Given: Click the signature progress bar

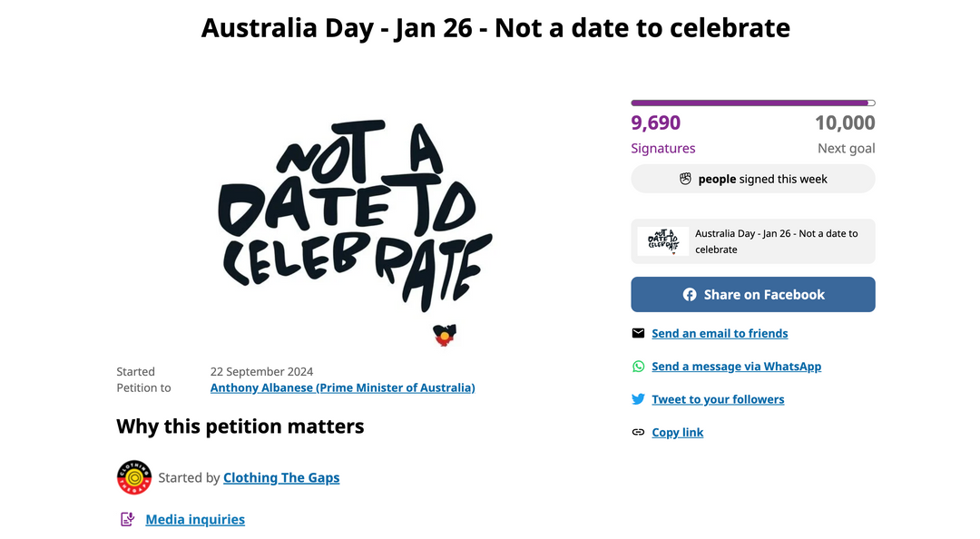Looking at the screenshot, I should pyautogui.click(x=753, y=103).
